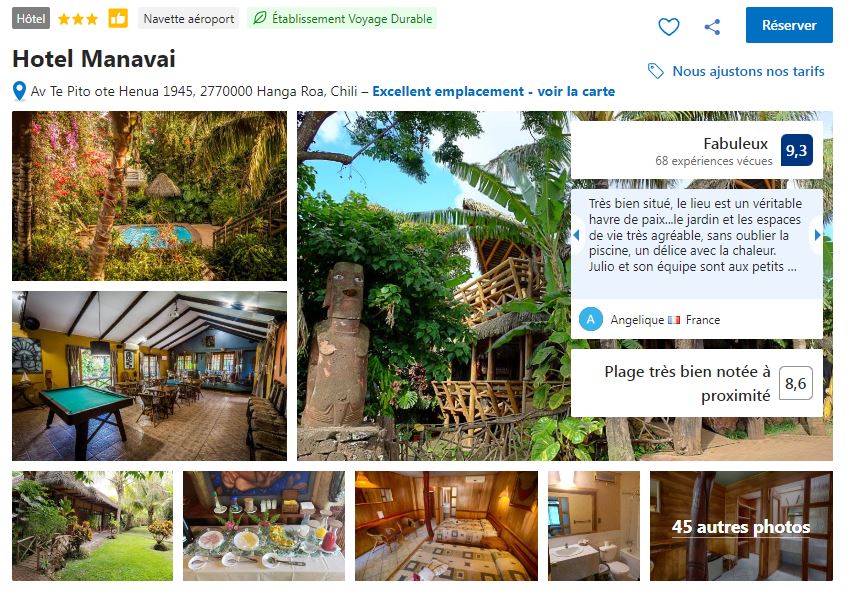Open the '45 autres photos' gallery
The height and width of the screenshot is (597, 853).
(x=741, y=526)
